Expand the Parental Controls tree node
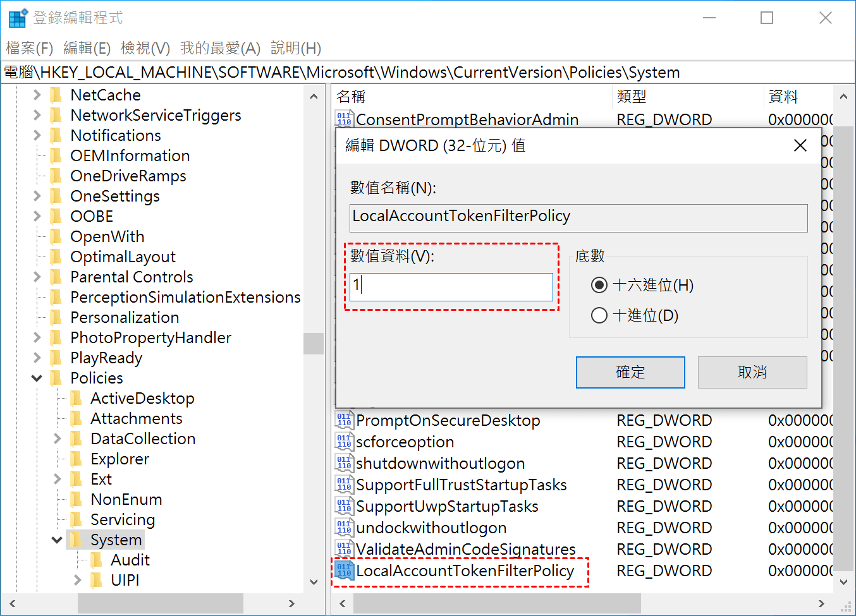The image size is (856, 616). coord(37,277)
